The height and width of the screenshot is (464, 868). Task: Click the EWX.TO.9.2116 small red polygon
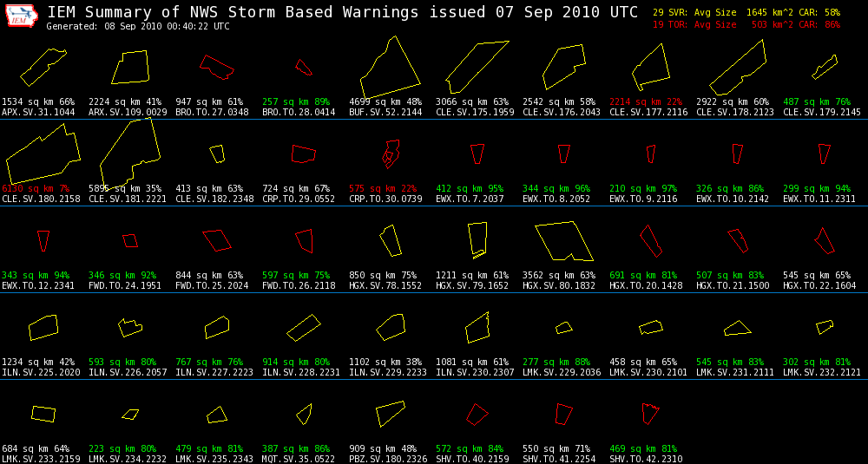coord(651,154)
